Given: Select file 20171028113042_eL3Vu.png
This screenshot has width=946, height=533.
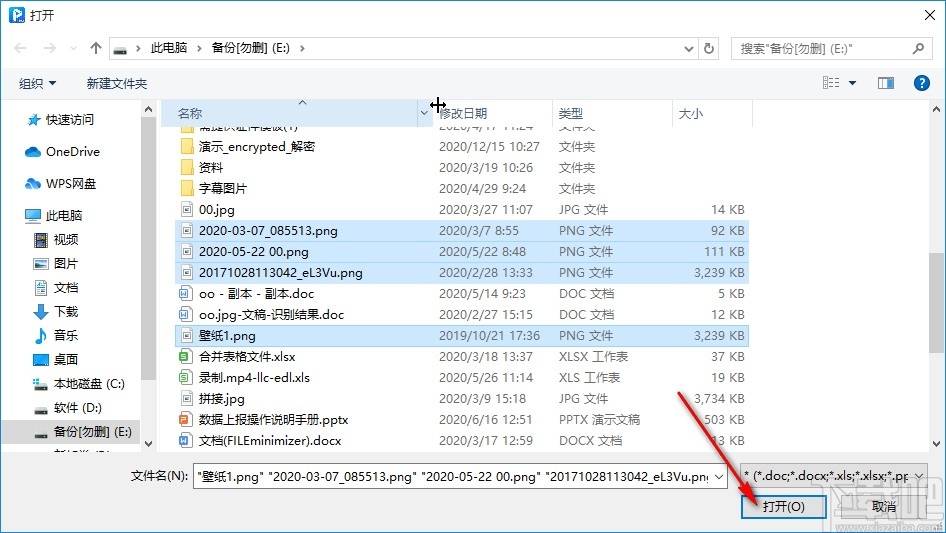Looking at the screenshot, I should pos(462,273).
